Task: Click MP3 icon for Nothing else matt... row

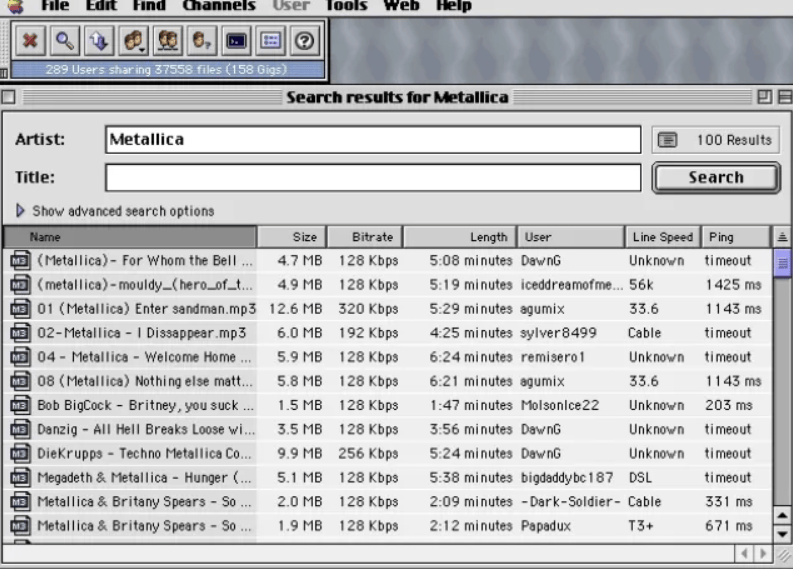Action: [20, 381]
